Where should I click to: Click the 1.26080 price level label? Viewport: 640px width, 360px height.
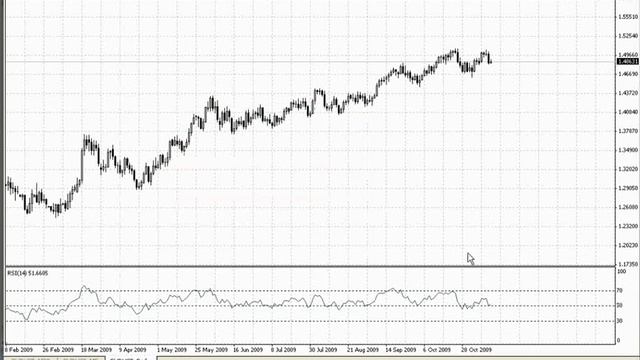click(x=628, y=207)
